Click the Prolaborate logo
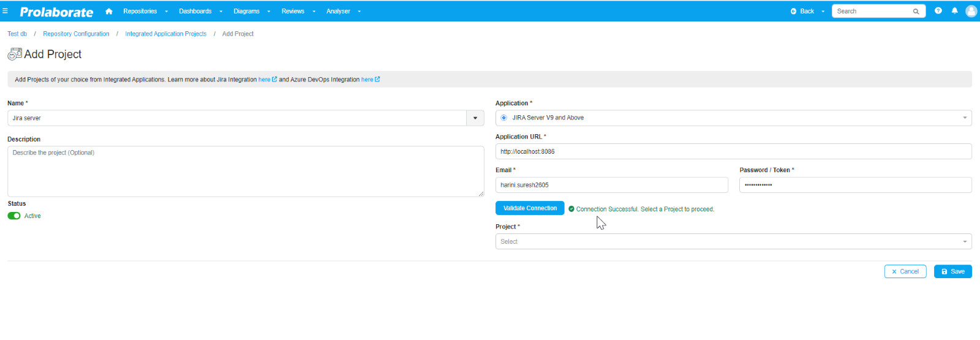 [x=56, y=12]
